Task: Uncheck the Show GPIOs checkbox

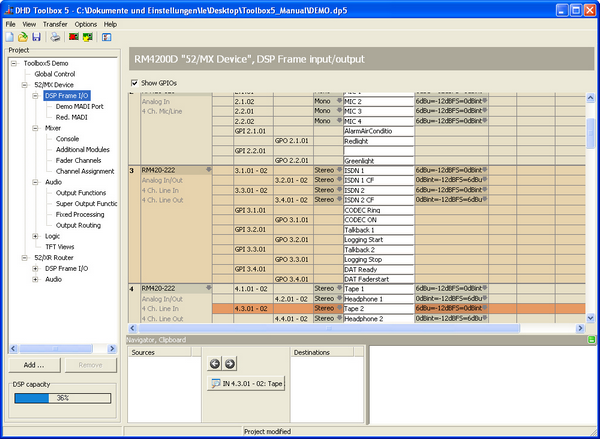Action: [135, 82]
